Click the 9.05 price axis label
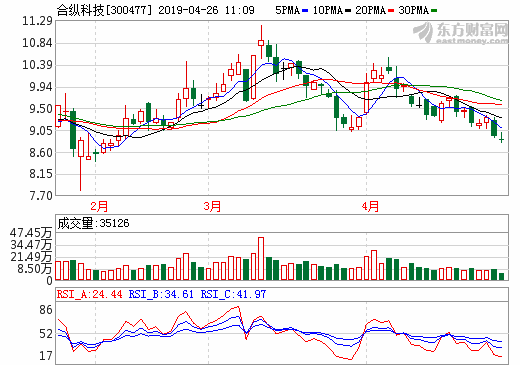This screenshot has height=365, width=520. tap(41, 130)
